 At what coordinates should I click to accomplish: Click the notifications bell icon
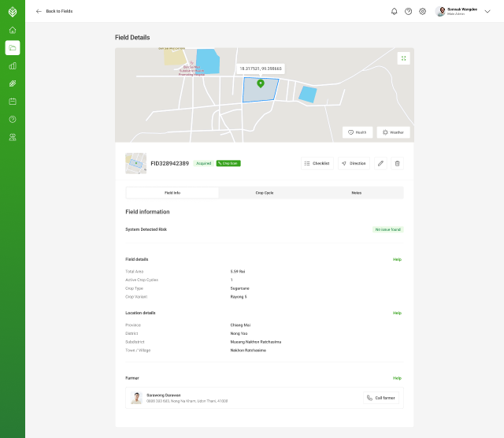394,11
